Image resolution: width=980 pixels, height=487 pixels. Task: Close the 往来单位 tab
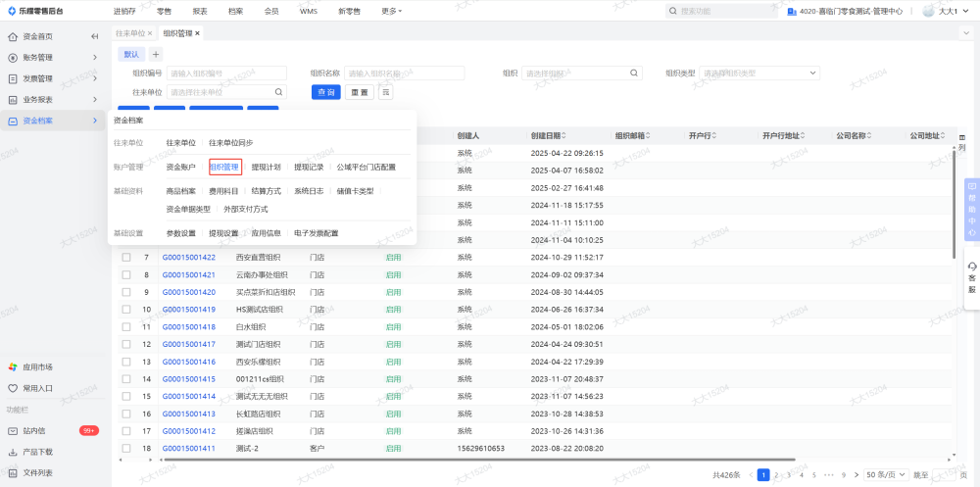150,33
